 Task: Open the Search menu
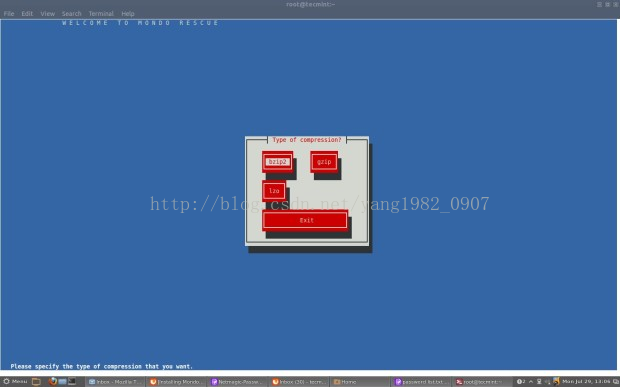[x=71, y=13]
